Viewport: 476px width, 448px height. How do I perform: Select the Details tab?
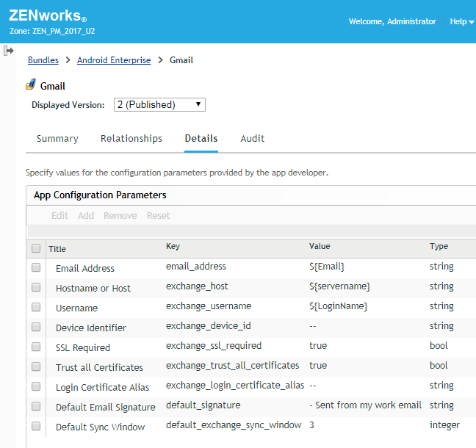click(201, 138)
